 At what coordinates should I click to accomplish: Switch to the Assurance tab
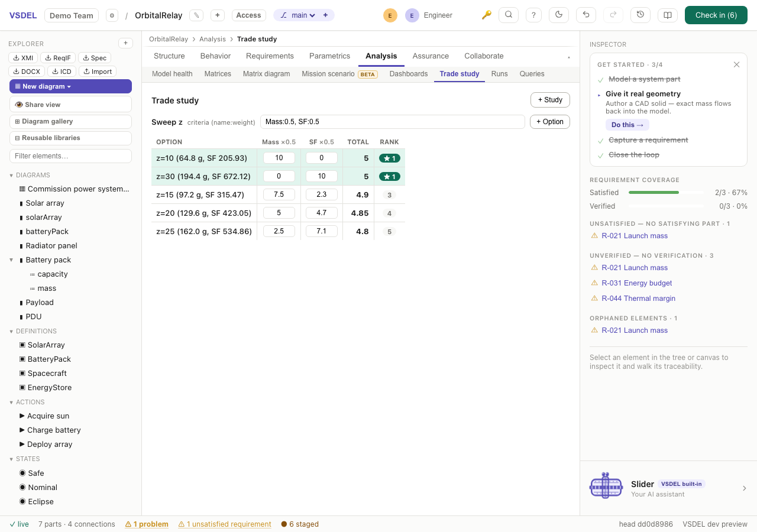click(x=431, y=56)
